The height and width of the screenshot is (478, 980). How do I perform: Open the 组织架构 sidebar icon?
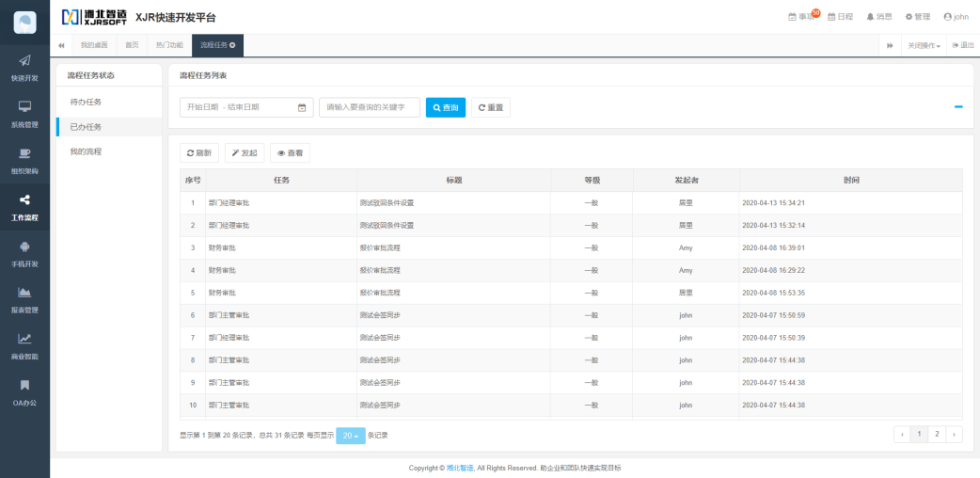(24, 153)
